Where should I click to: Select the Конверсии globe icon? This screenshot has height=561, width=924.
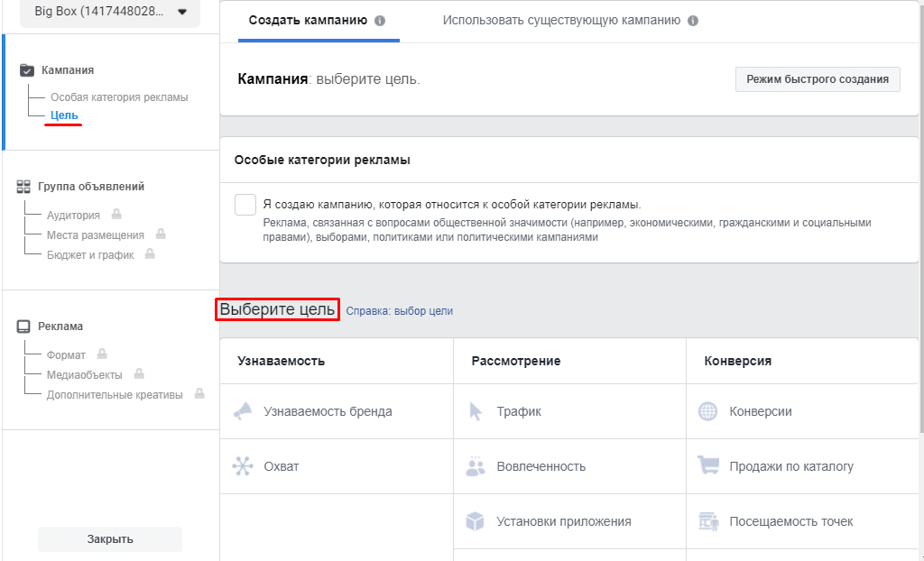coord(709,411)
